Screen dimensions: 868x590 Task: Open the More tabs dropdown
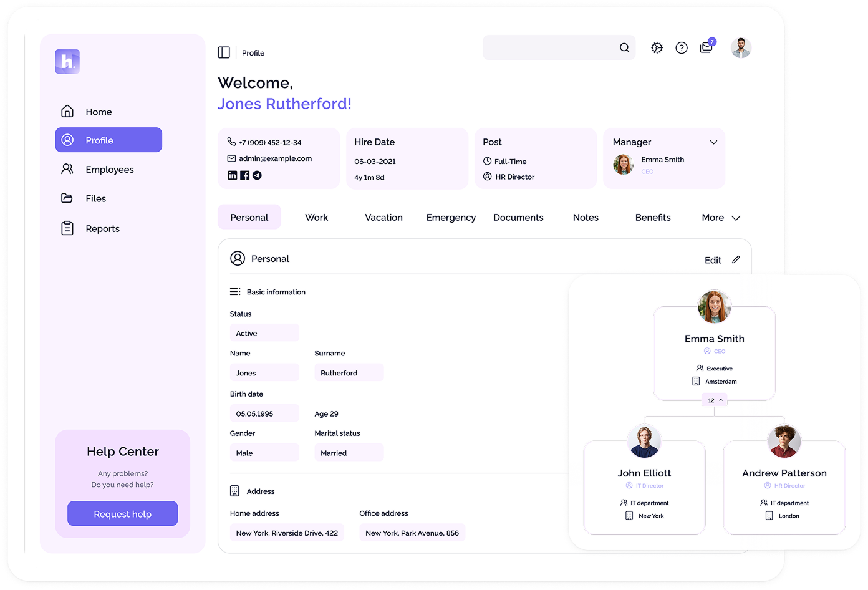736,218
